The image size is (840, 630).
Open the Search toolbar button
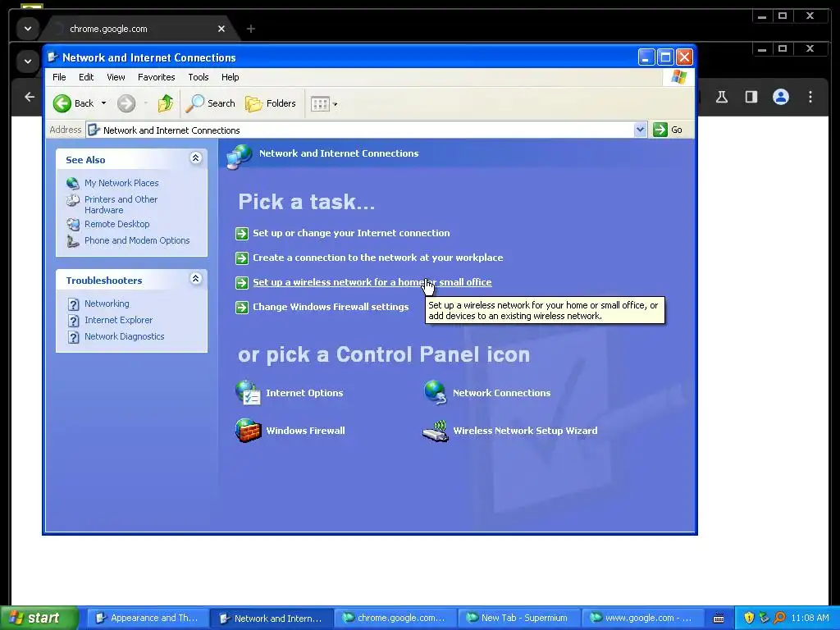[210, 103]
